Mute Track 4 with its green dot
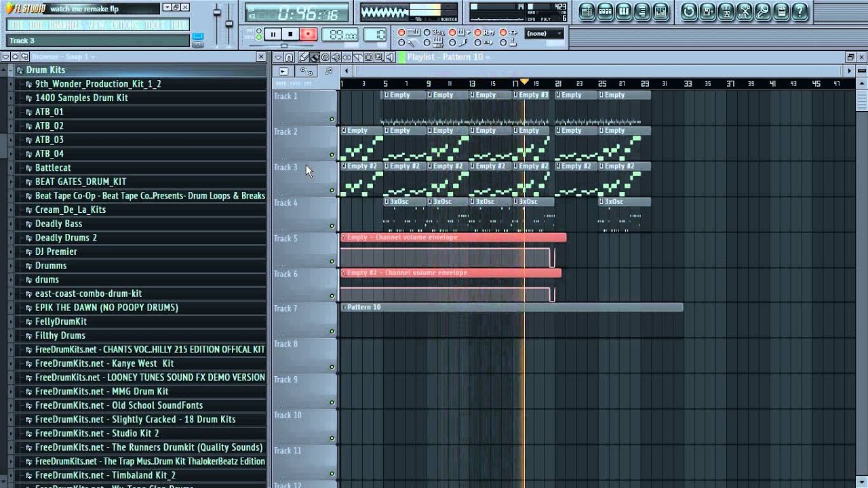Viewport: 868px width, 488px height. 332,226
